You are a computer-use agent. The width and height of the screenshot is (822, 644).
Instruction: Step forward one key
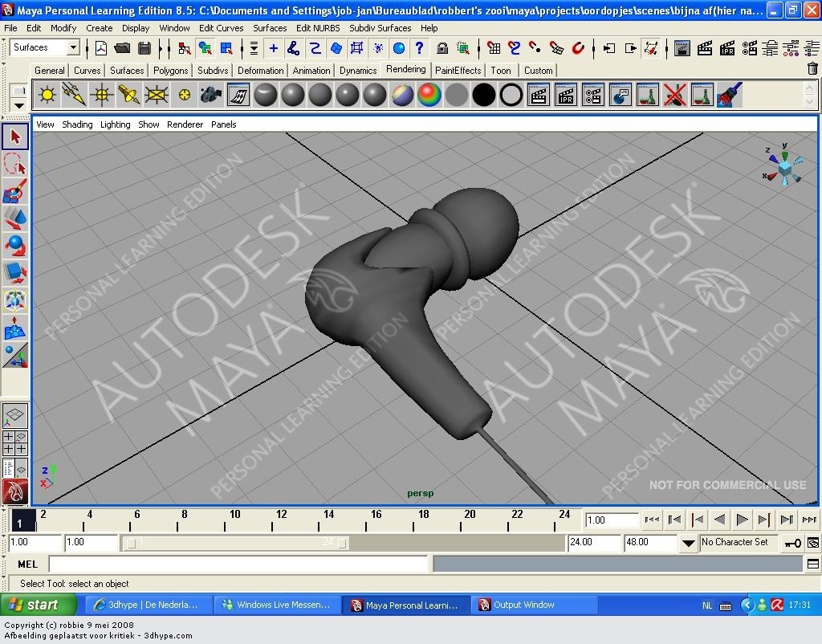pos(764,520)
